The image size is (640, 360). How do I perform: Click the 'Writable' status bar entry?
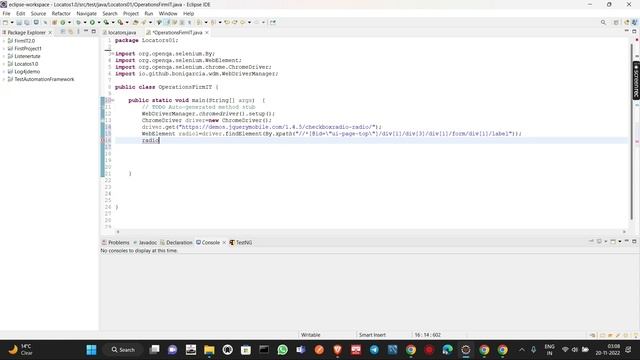point(311,335)
